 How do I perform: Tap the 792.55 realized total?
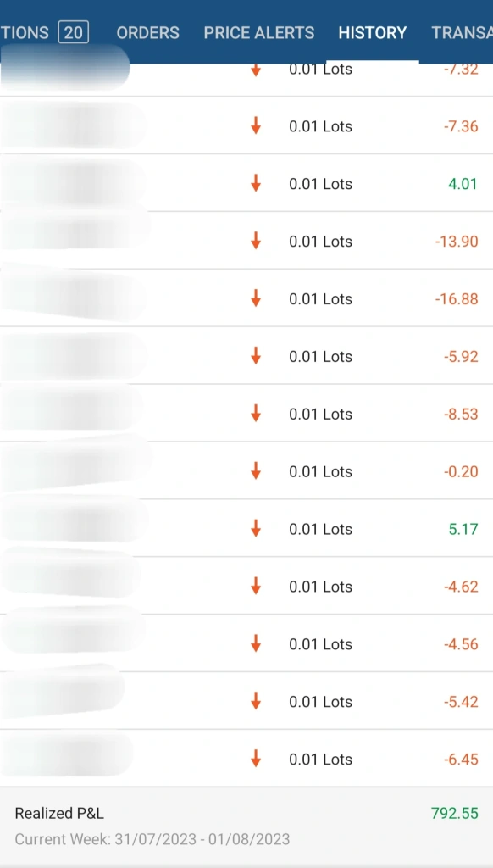tap(454, 813)
